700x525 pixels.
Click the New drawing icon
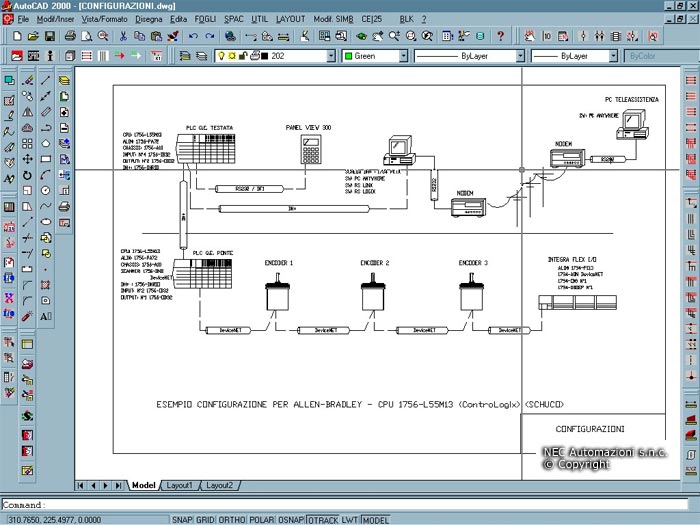click(17, 36)
